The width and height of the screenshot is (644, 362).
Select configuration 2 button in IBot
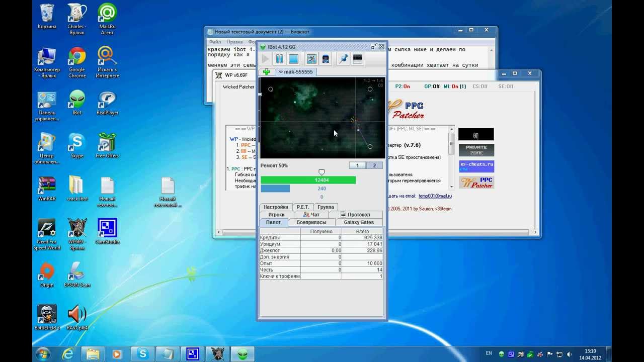tap(374, 165)
